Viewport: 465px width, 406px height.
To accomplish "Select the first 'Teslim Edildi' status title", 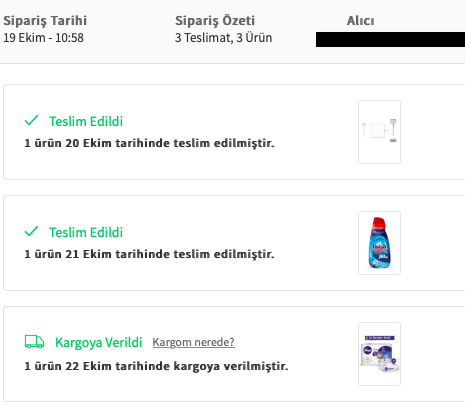I will pyautogui.click(x=86, y=121).
